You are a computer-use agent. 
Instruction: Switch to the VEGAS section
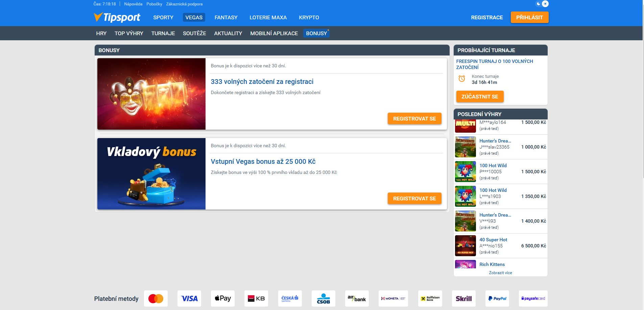[194, 18]
